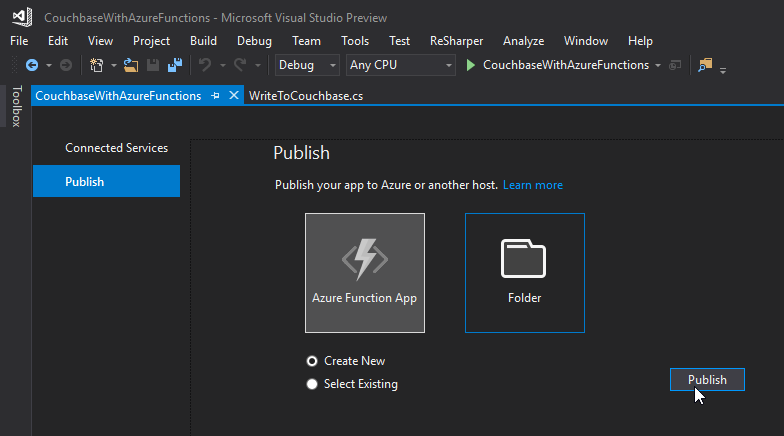
Task: Select the Azure Function App tile
Action: tap(365, 272)
